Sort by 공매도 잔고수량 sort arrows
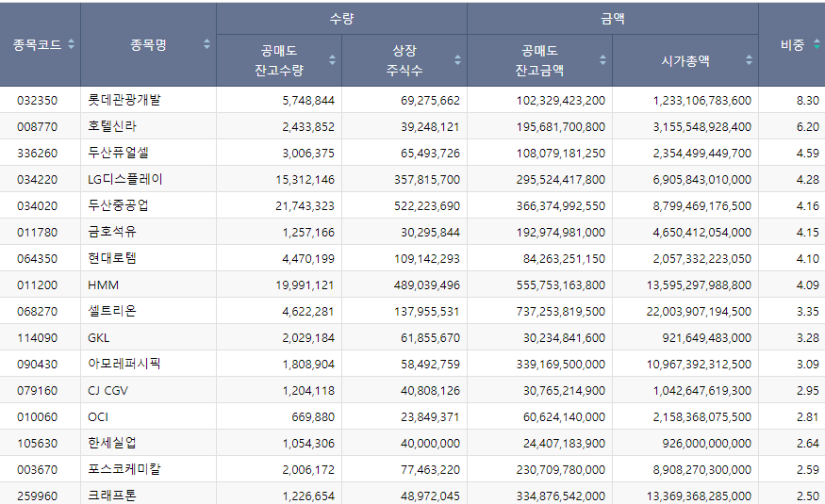825x504 pixels. [332, 60]
